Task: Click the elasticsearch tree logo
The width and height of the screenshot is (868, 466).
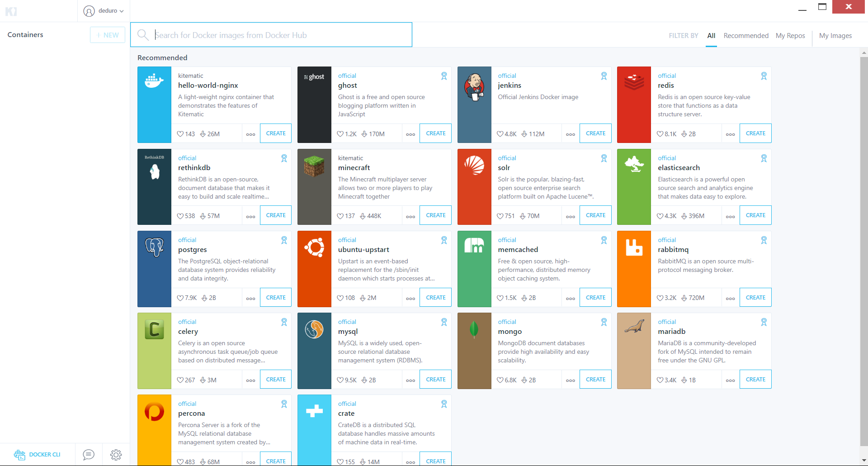Action: click(x=634, y=164)
